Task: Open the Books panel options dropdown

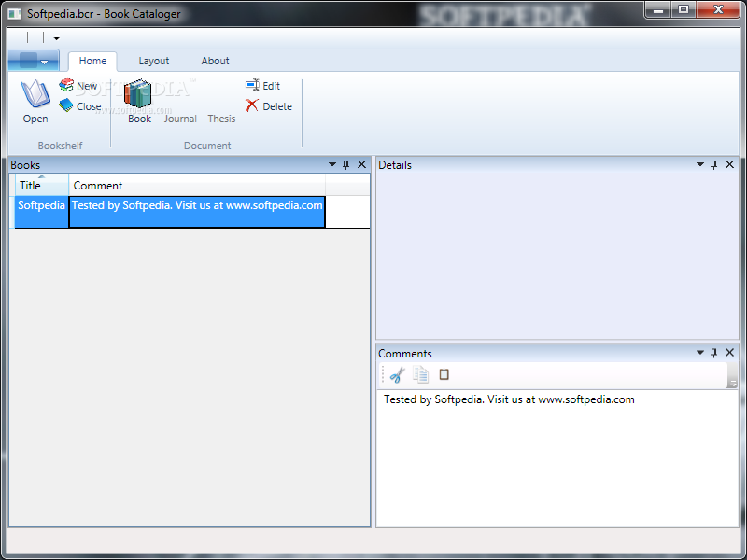Action: pos(332,164)
